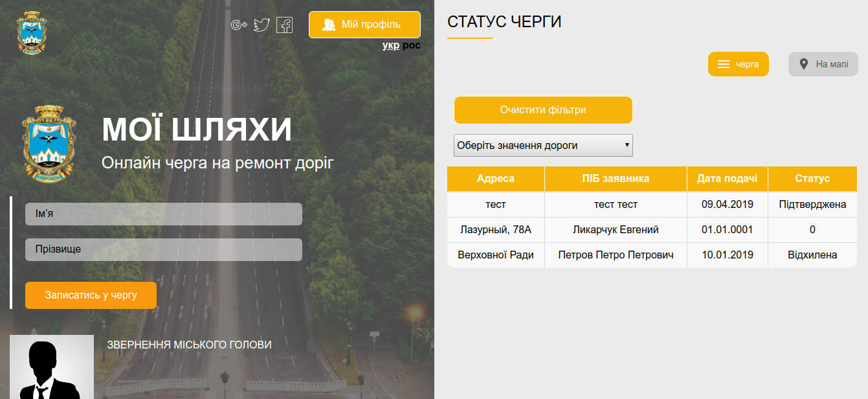Click the date 01.01.0001 cell
Viewport: 868px width, 399px height.
[728, 230]
